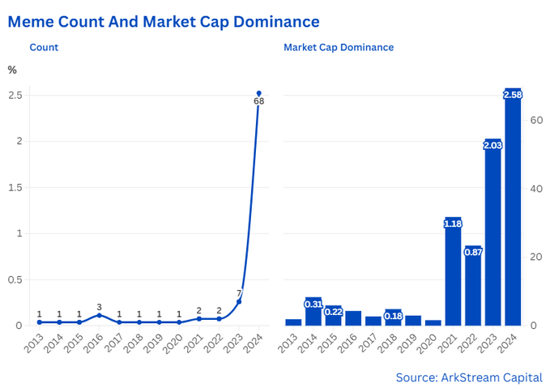
Task: Click the 60 tick on the right axis
Action: (536, 120)
